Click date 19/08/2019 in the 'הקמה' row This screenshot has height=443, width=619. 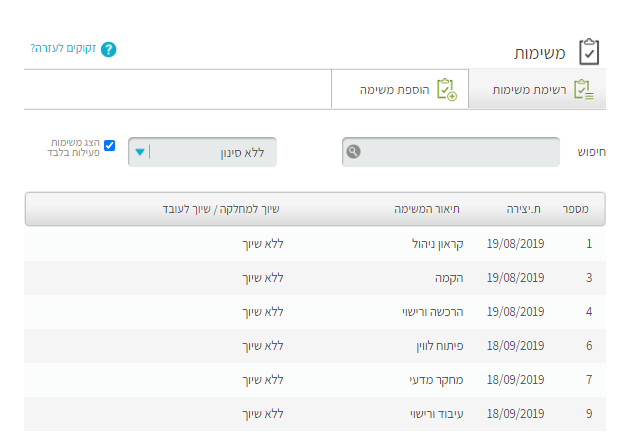coord(515,278)
